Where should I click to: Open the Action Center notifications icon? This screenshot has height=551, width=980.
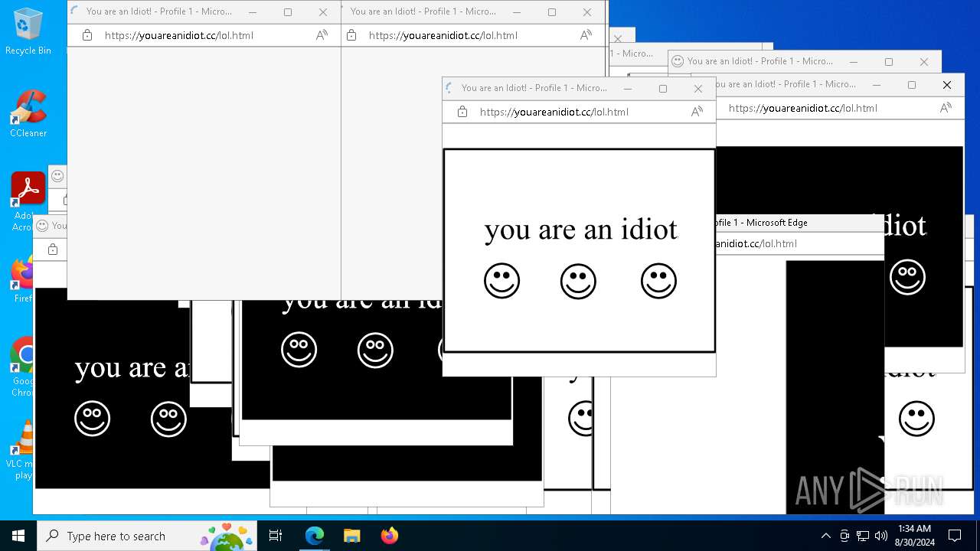(x=955, y=536)
